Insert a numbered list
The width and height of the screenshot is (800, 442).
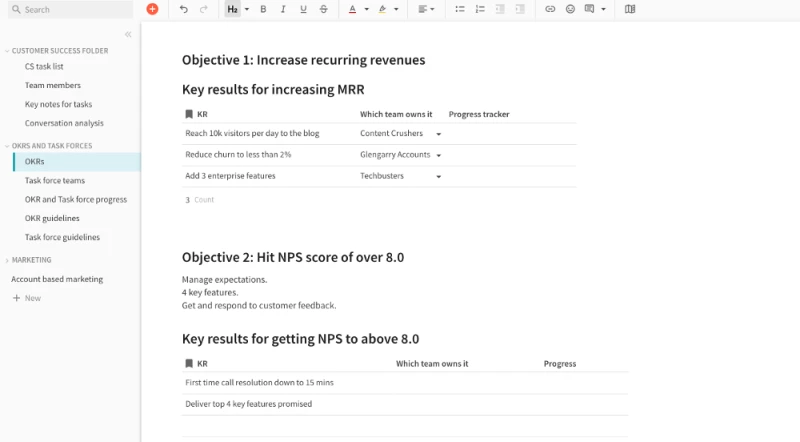coord(480,9)
